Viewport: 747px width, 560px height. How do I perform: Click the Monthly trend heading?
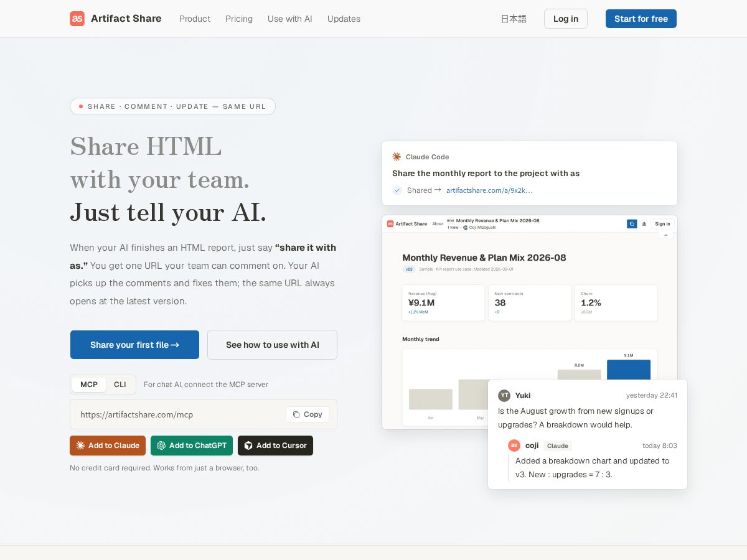pyautogui.click(x=421, y=339)
